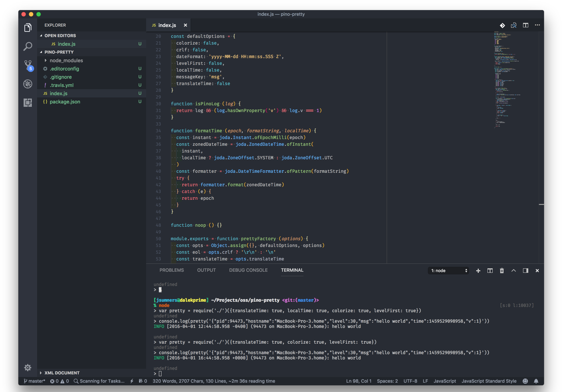
Task: Open the Manage gear icon
Action: coord(28,368)
